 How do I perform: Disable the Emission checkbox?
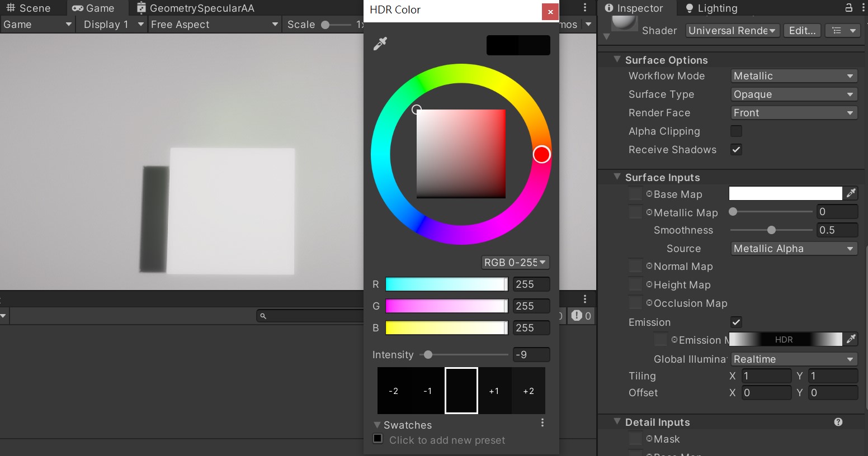click(x=736, y=322)
